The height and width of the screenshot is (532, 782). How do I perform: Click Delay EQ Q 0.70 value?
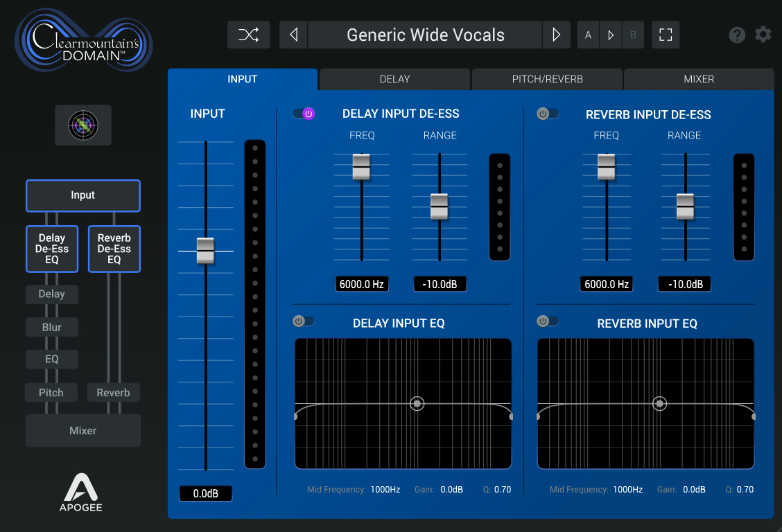tap(503, 490)
